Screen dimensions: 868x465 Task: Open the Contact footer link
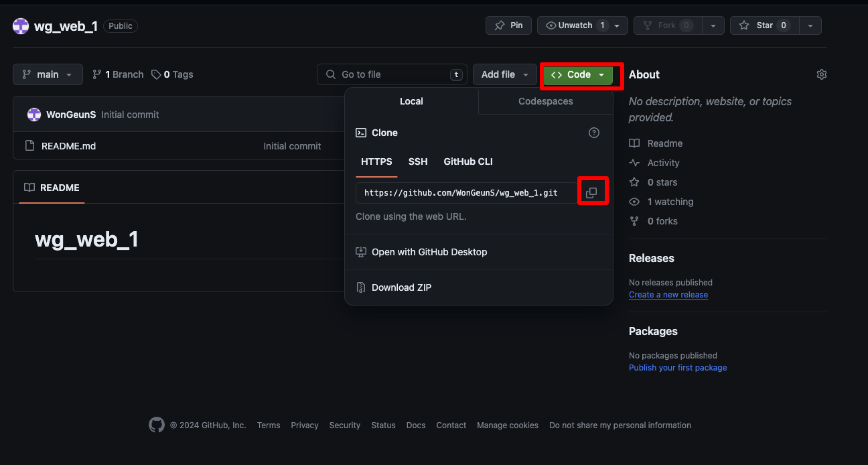point(451,425)
